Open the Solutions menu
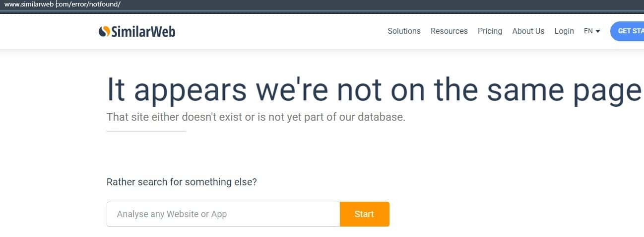Screen dimensions: 644x237 coord(404,31)
